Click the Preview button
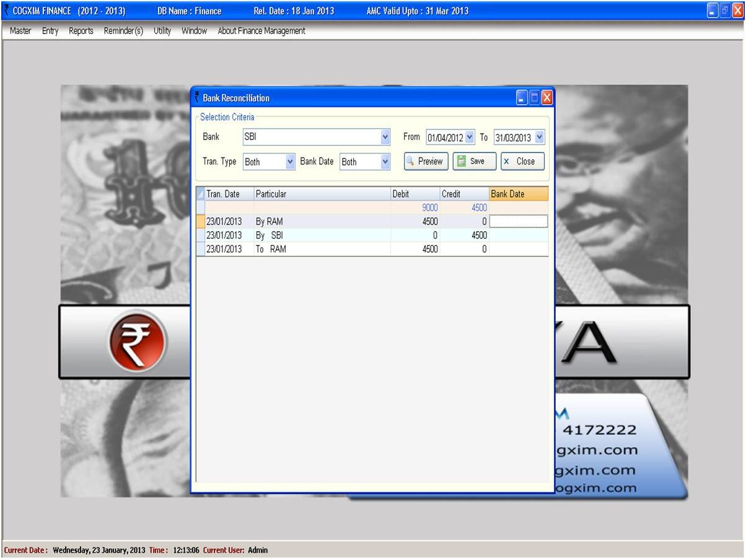Screen dimensions: 746x560 tap(426, 161)
